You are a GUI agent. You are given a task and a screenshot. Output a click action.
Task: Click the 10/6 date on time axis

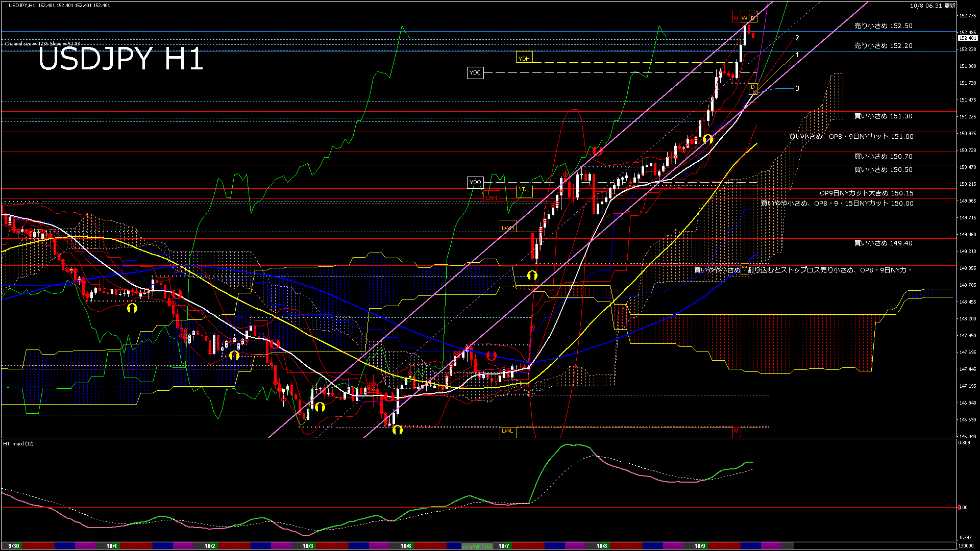(406, 546)
